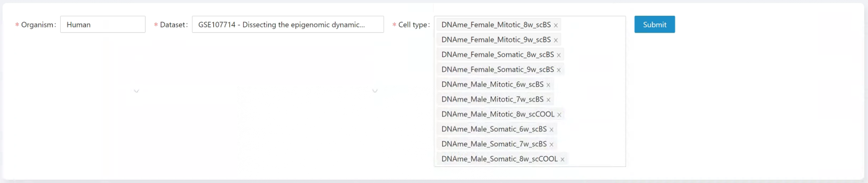Delete the DNAme_Female_Somatic_8w_scBS selection
Screen dimensions: 868x183
(x=559, y=55)
